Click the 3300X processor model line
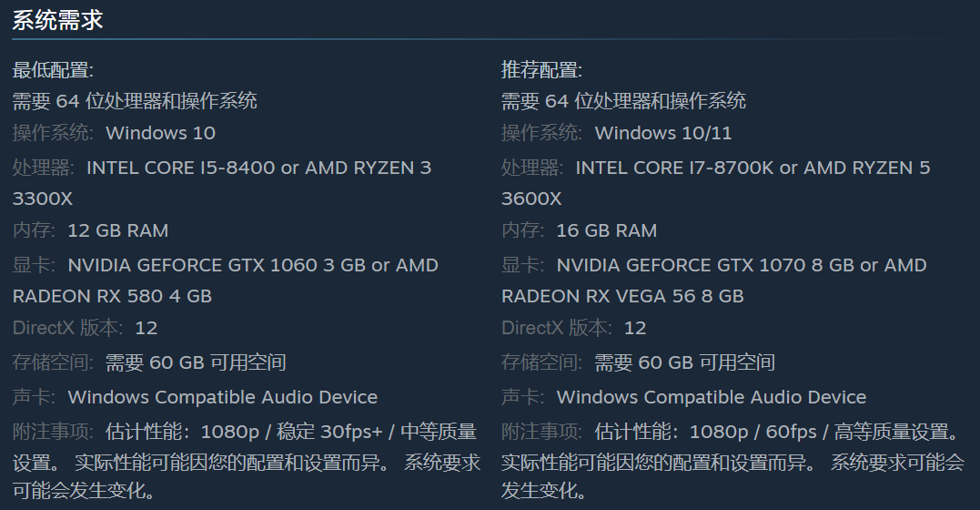The width and height of the screenshot is (980, 510). [43, 199]
